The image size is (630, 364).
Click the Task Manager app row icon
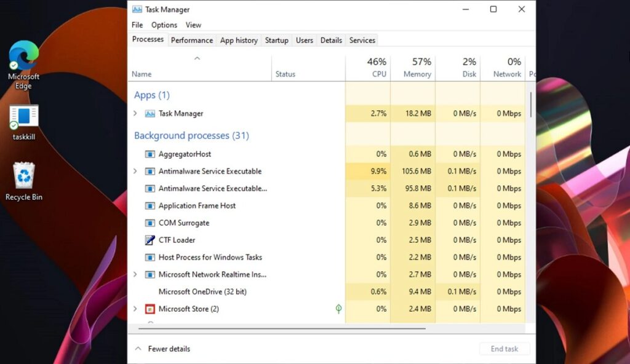(150, 114)
